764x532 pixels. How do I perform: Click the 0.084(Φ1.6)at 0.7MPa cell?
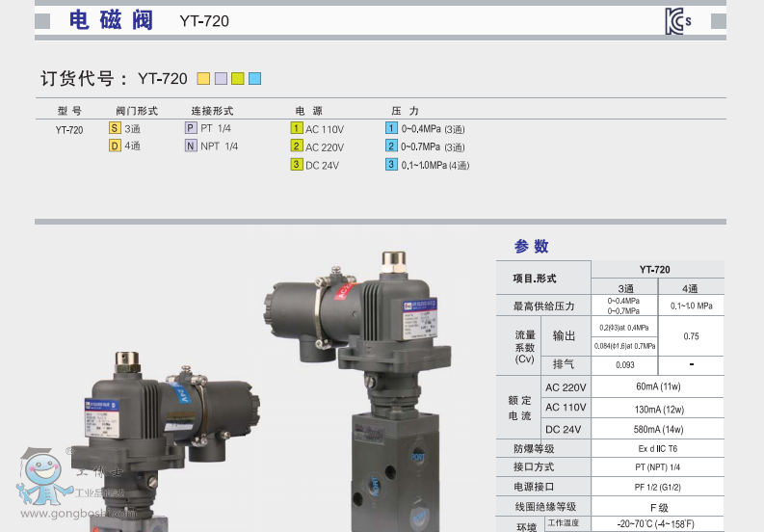(x=624, y=346)
